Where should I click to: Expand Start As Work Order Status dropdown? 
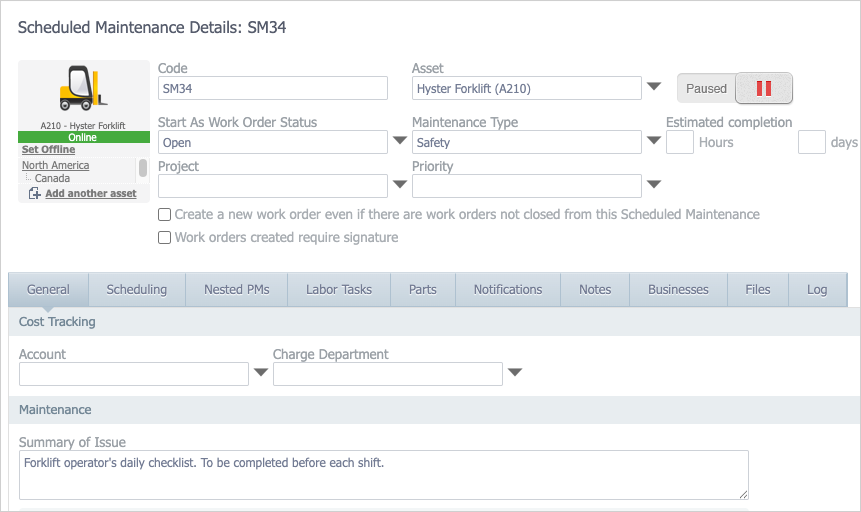pos(400,142)
